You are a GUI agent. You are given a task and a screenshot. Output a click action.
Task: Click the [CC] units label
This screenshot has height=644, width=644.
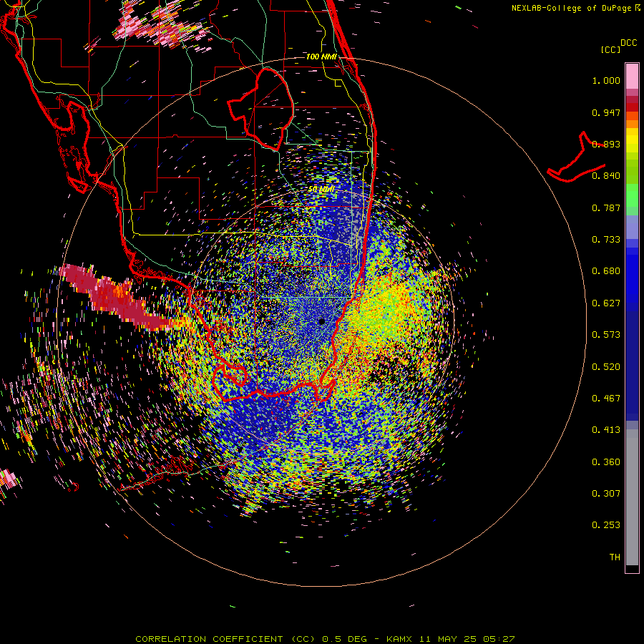pos(611,49)
